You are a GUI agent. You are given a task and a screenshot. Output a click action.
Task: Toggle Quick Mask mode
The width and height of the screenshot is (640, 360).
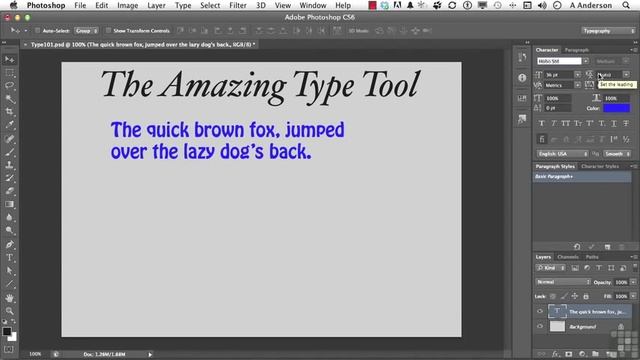point(9,349)
